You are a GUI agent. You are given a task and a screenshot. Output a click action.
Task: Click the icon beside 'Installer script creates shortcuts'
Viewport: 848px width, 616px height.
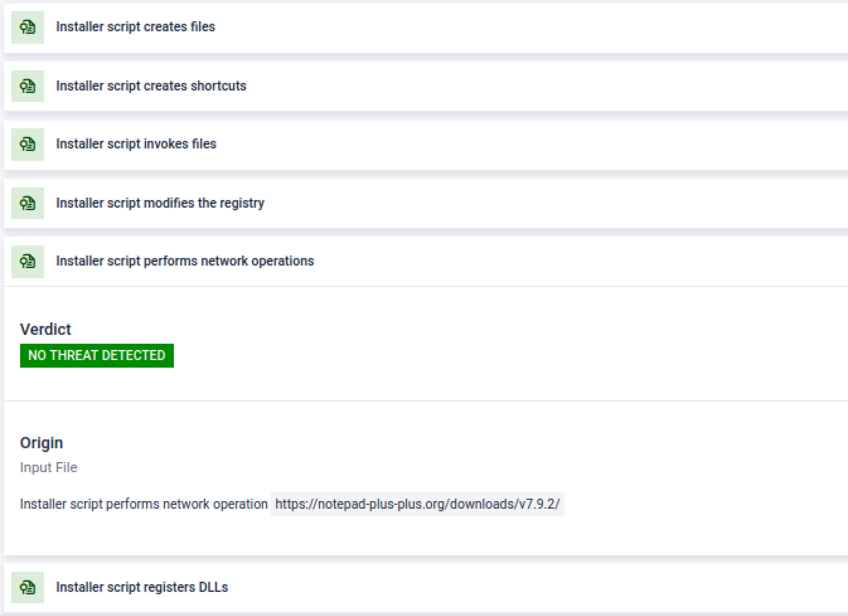click(x=27, y=86)
